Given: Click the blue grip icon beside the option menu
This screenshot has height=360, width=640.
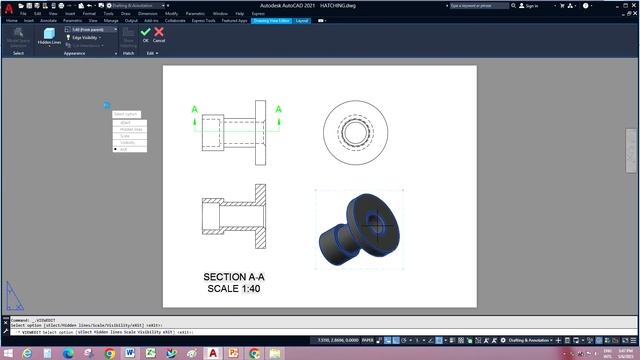Looking at the screenshot, I should pyautogui.click(x=107, y=105).
